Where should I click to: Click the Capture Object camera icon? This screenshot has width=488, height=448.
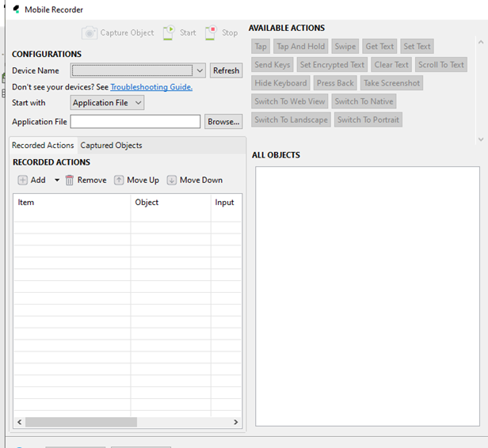90,32
